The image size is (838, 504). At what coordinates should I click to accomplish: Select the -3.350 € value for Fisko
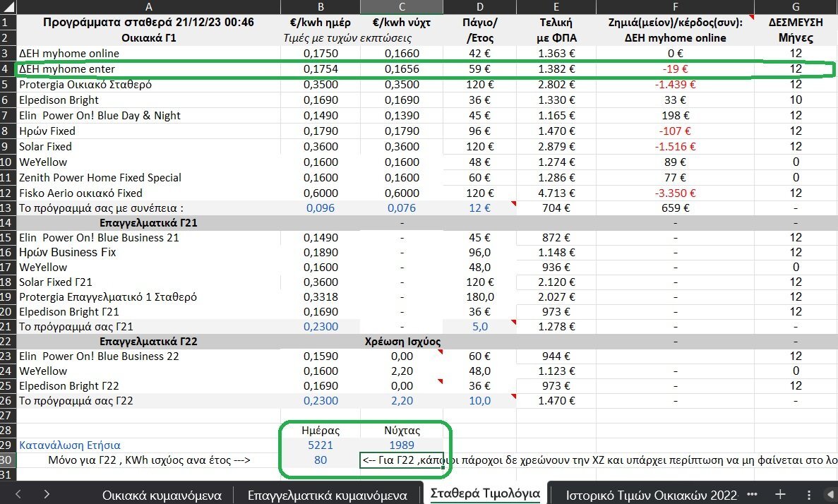coord(676,193)
